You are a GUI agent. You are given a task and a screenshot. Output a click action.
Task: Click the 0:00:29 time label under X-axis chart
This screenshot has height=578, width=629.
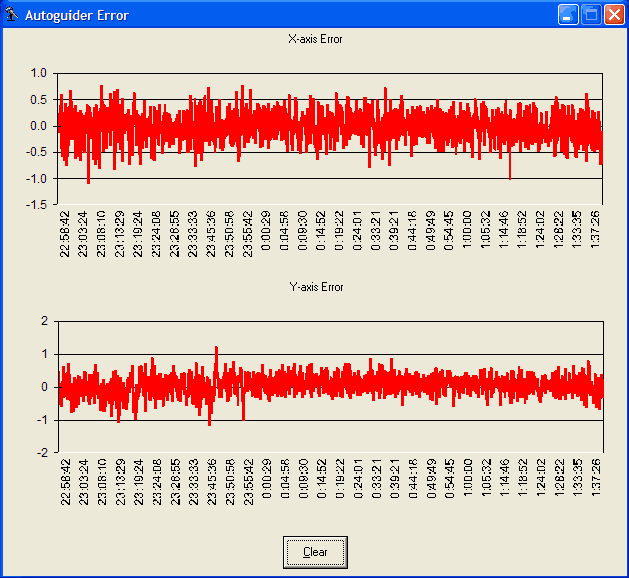click(x=267, y=234)
